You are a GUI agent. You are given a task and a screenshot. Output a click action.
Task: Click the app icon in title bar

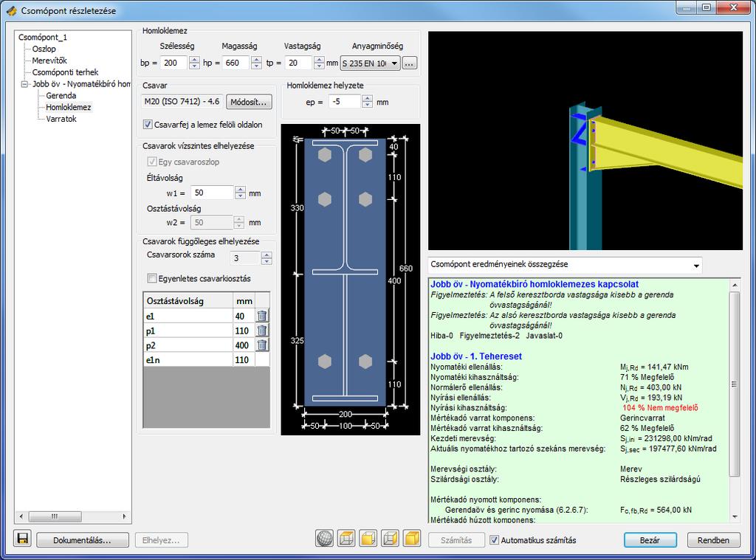12,10
